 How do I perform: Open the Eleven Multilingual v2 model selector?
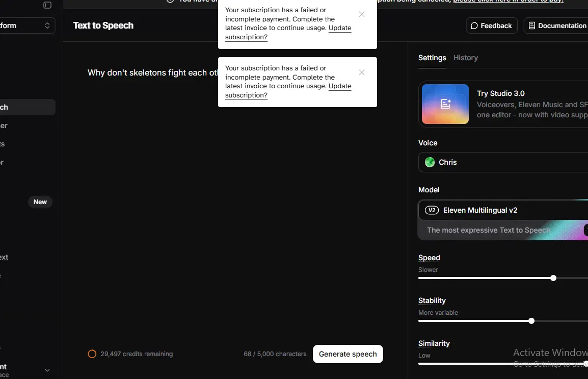click(503, 210)
